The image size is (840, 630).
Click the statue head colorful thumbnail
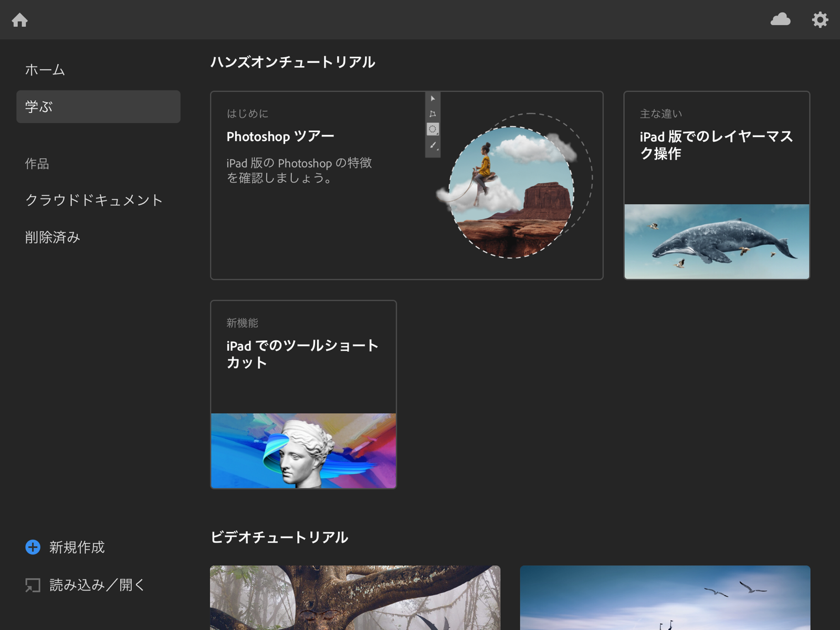click(x=303, y=450)
